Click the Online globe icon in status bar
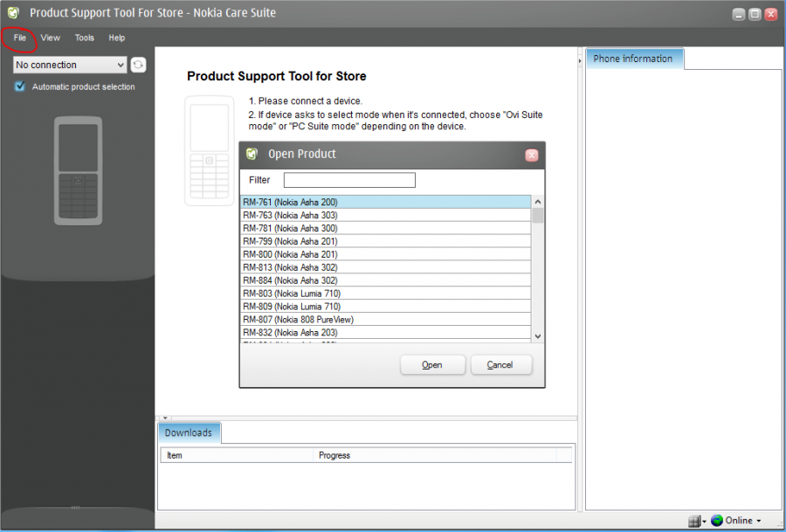786x532 pixels. (x=718, y=520)
